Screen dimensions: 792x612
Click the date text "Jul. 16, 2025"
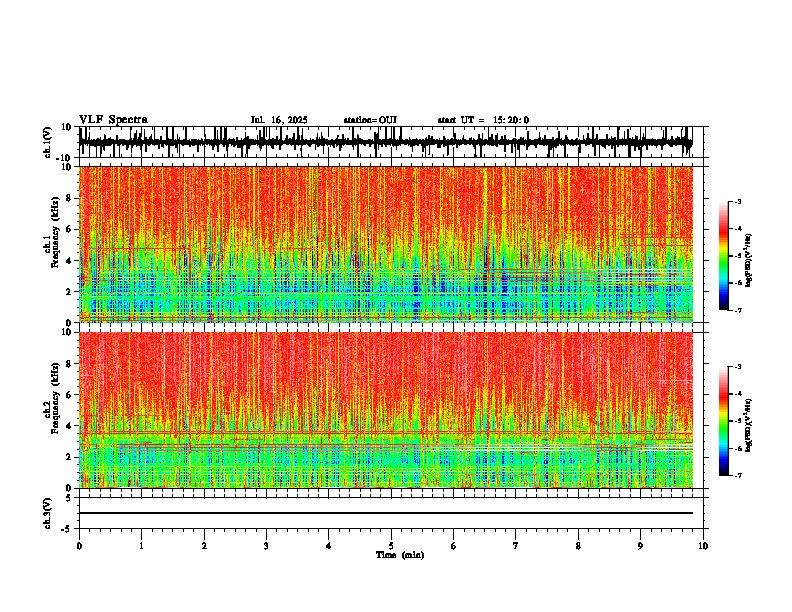pyautogui.click(x=279, y=120)
